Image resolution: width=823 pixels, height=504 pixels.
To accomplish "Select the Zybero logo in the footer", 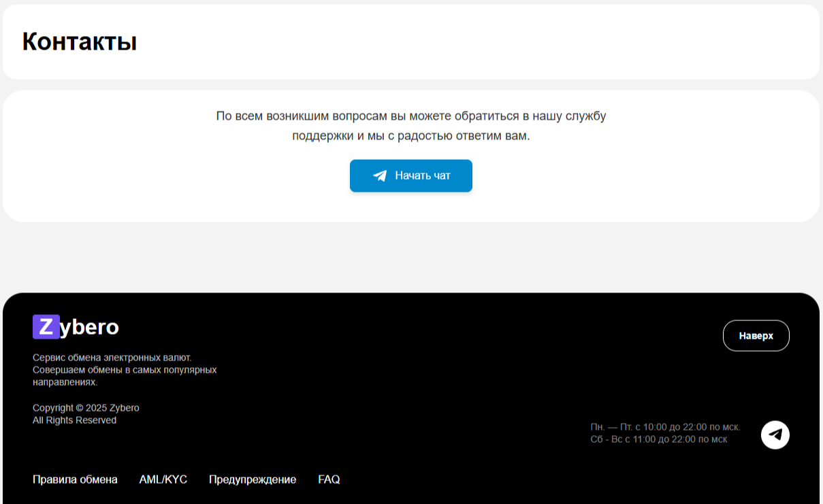I will point(76,326).
